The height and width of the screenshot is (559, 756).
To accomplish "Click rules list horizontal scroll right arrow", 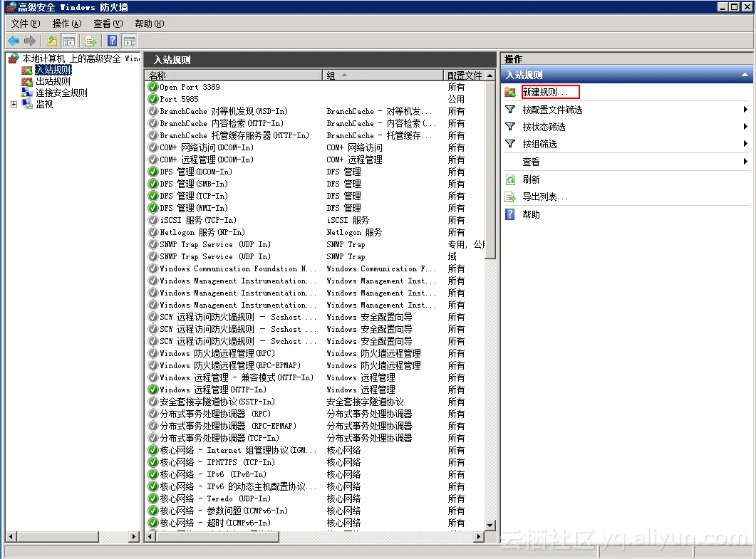I will tap(480, 536).
